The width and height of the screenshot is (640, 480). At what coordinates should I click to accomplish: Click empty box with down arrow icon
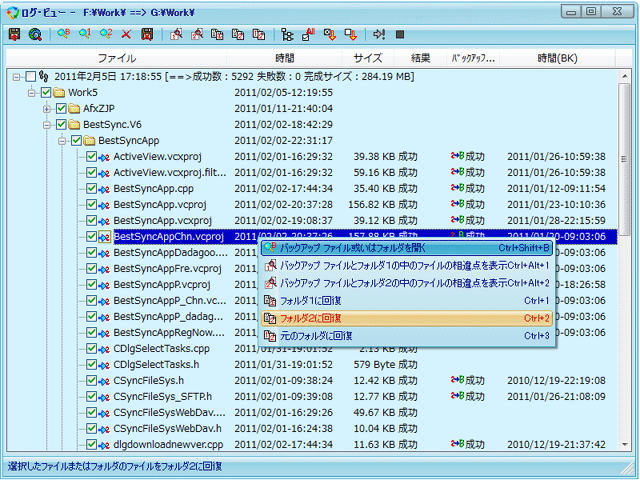coord(351,34)
